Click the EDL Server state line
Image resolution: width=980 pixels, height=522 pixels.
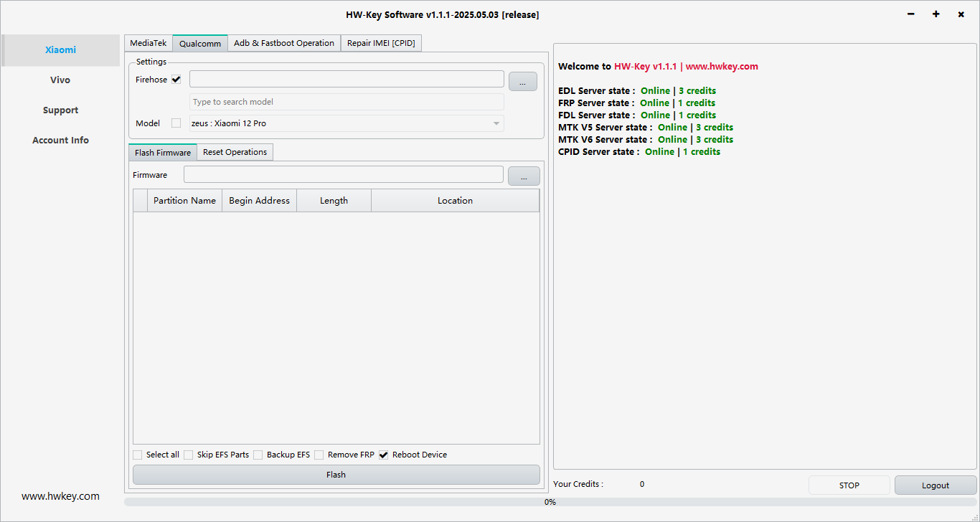[x=637, y=90]
